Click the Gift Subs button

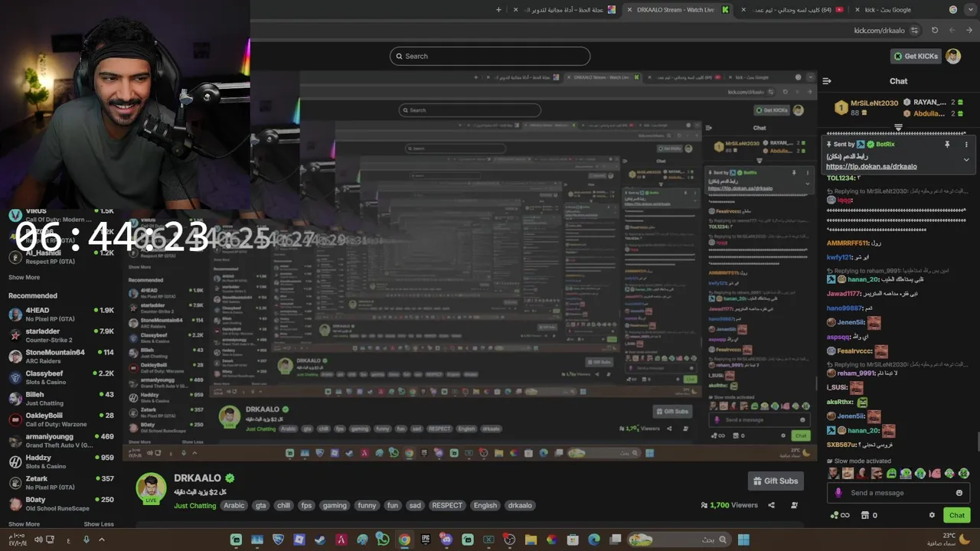pos(776,481)
